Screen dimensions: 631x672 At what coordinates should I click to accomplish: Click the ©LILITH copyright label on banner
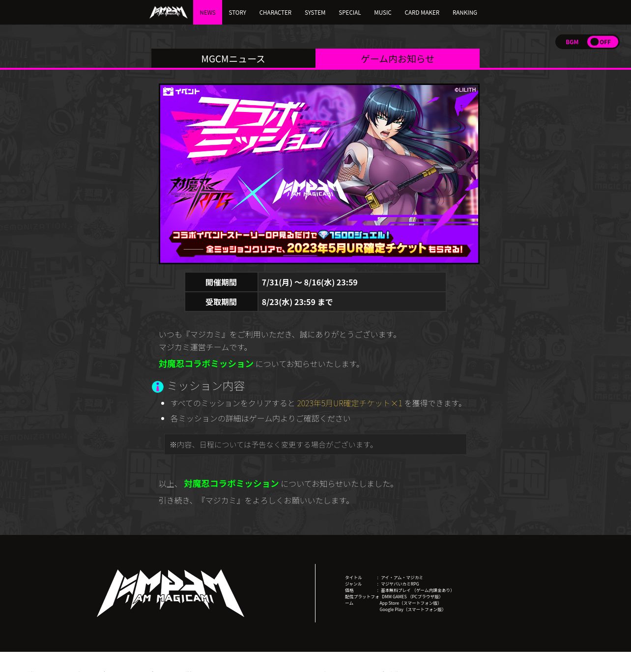[x=465, y=90]
